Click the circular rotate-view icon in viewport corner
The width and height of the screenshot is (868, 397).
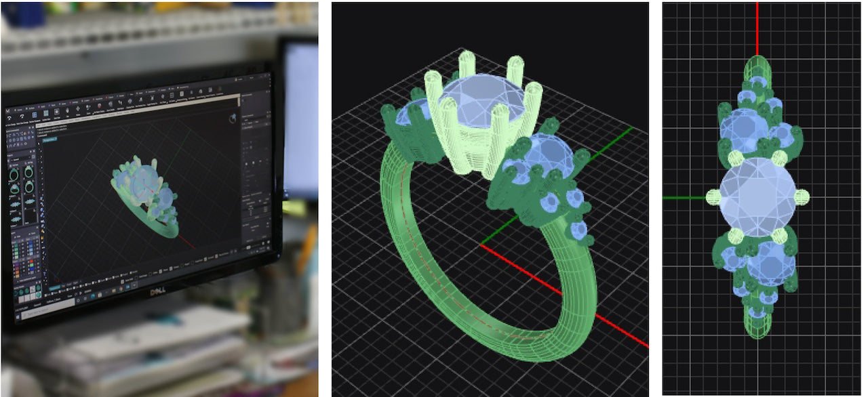(233, 119)
